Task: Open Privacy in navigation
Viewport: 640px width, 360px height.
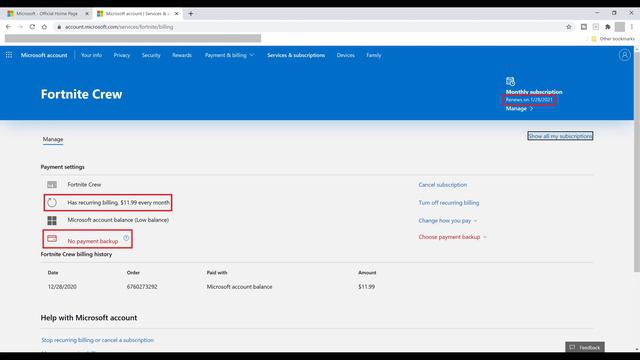Action: tap(122, 55)
